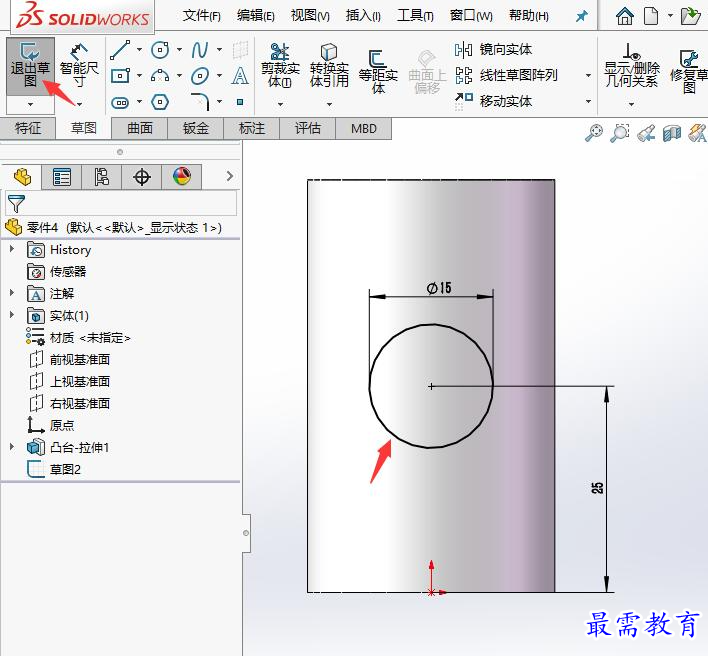Viewport: 708px width, 656px height.
Task: Open the DimXpertManager tab
Action: click(142, 177)
